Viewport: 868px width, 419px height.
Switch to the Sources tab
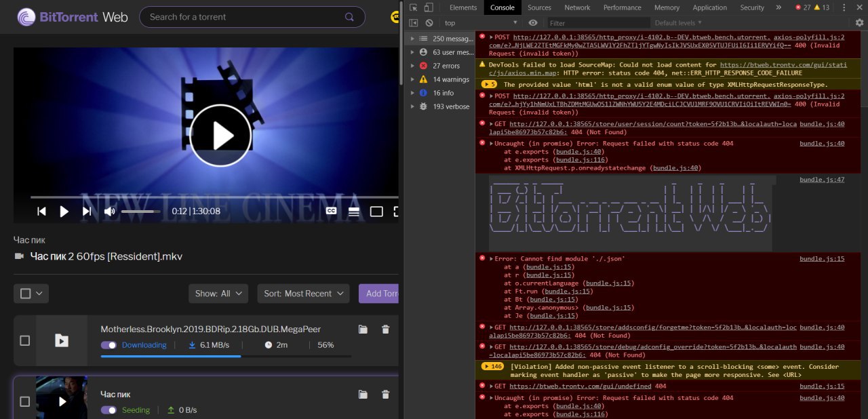[x=539, y=7]
